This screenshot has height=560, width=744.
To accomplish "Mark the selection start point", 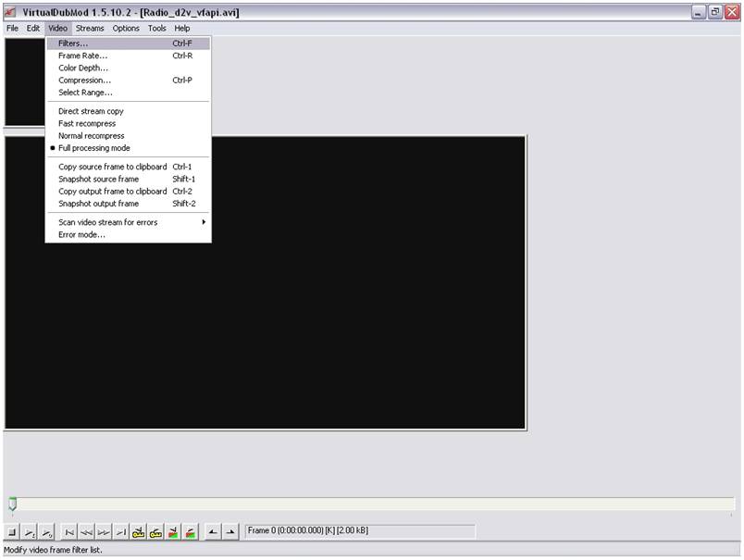I will tap(213, 532).
